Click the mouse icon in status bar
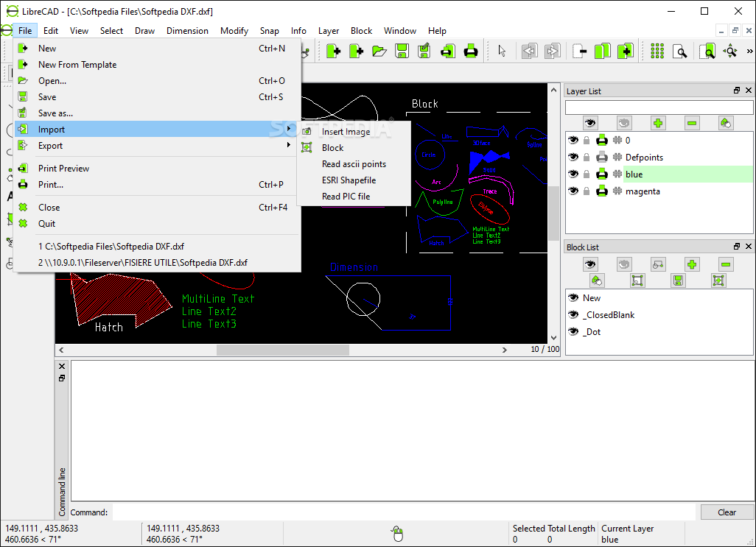Image resolution: width=756 pixels, height=547 pixels. pyautogui.click(x=397, y=534)
